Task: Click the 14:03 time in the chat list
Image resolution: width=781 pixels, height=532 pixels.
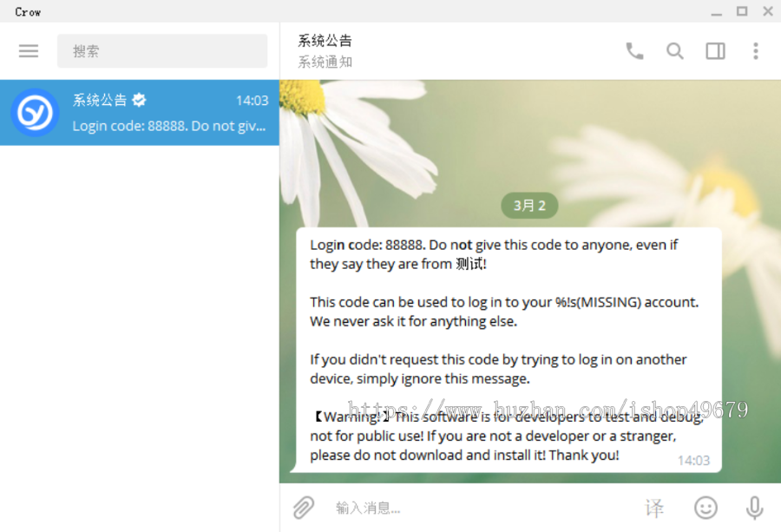Action: click(252, 101)
